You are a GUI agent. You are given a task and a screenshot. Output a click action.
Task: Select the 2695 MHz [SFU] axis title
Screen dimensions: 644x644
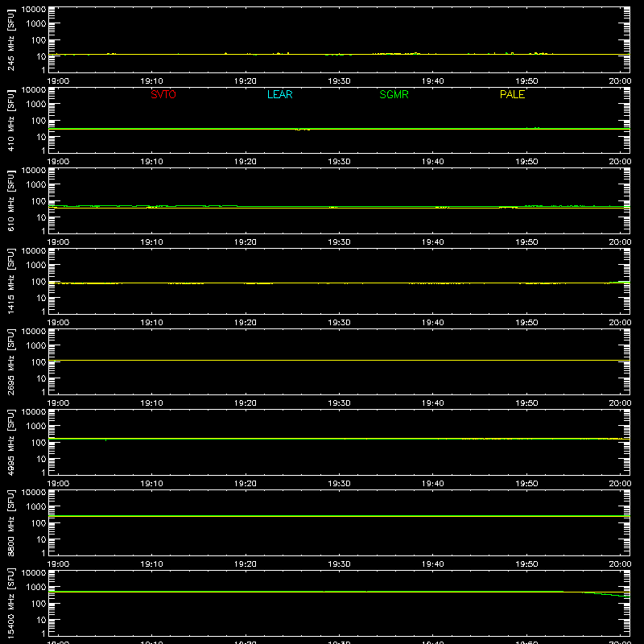[10, 361]
